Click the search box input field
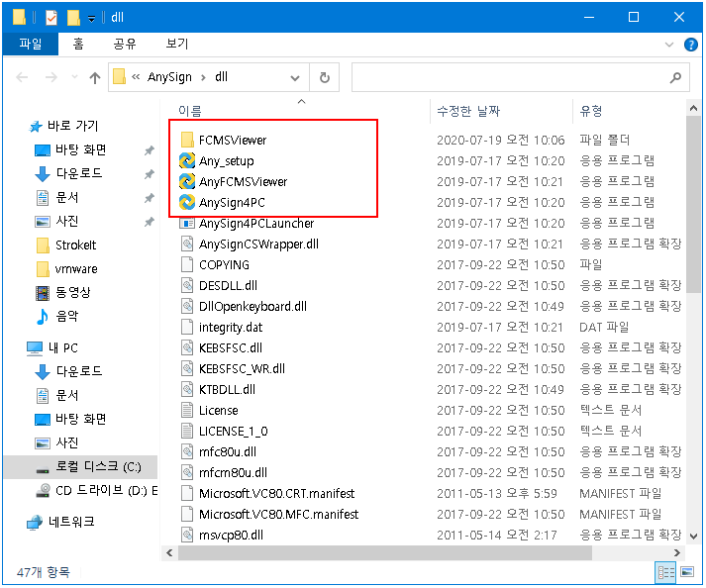Image resolution: width=706 pixels, height=588 pixels. [x=520, y=78]
